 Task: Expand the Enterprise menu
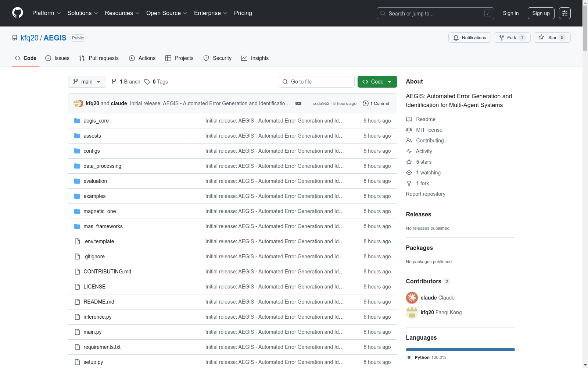(211, 13)
